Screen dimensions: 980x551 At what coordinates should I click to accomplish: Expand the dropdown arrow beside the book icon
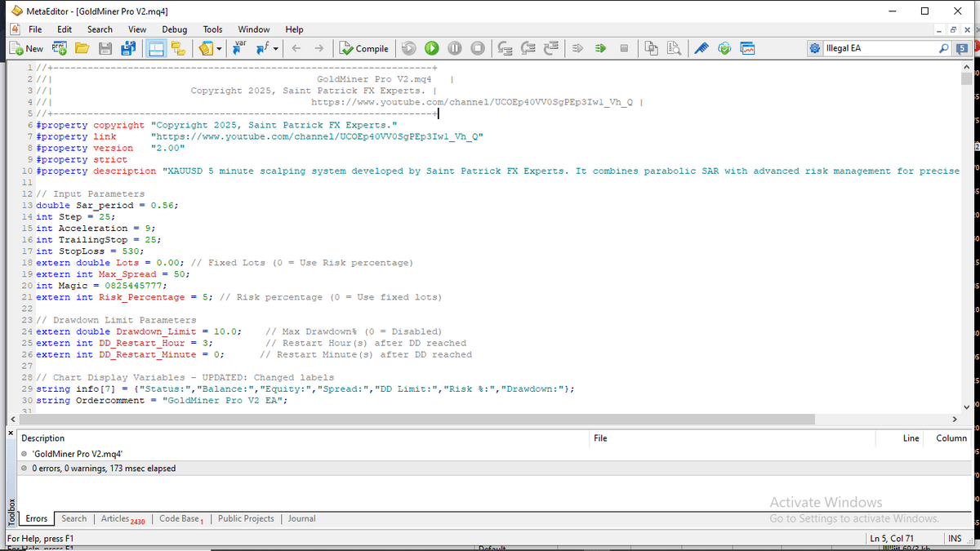click(x=219, y=48)
